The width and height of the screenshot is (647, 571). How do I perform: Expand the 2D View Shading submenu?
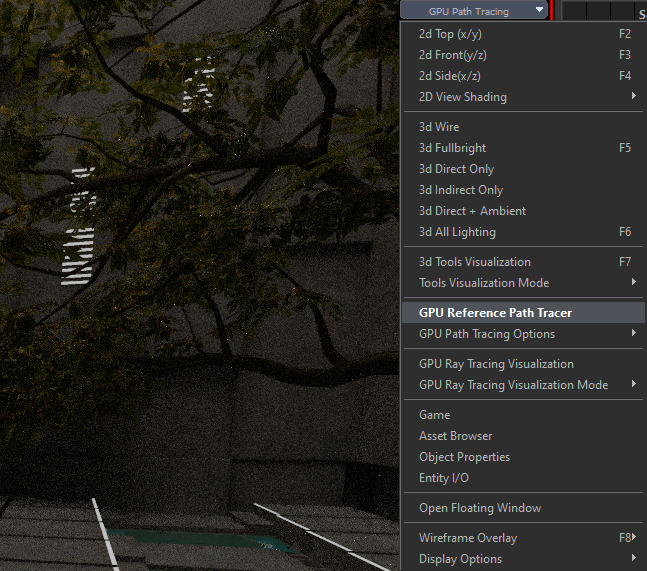(x=523, y=97)
